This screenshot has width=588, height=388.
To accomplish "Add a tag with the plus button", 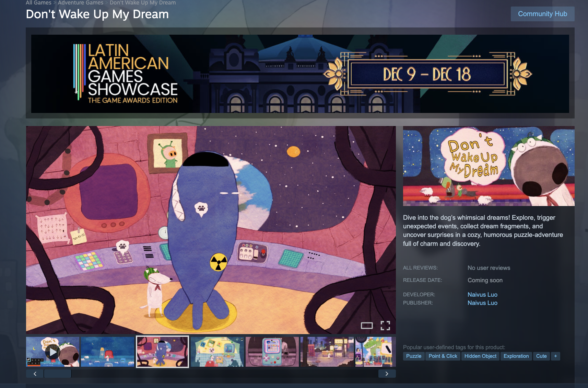I will point(555,356).
